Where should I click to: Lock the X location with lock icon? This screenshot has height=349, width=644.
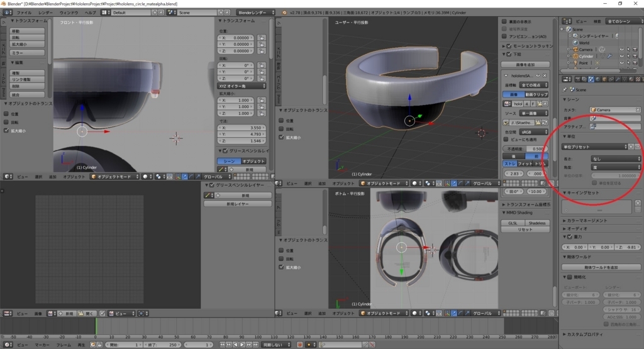(x=262, y=38)
